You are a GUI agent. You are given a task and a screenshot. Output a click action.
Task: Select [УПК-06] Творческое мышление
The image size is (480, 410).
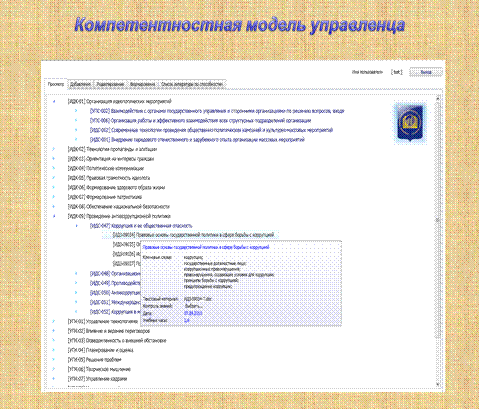(99, 369)
